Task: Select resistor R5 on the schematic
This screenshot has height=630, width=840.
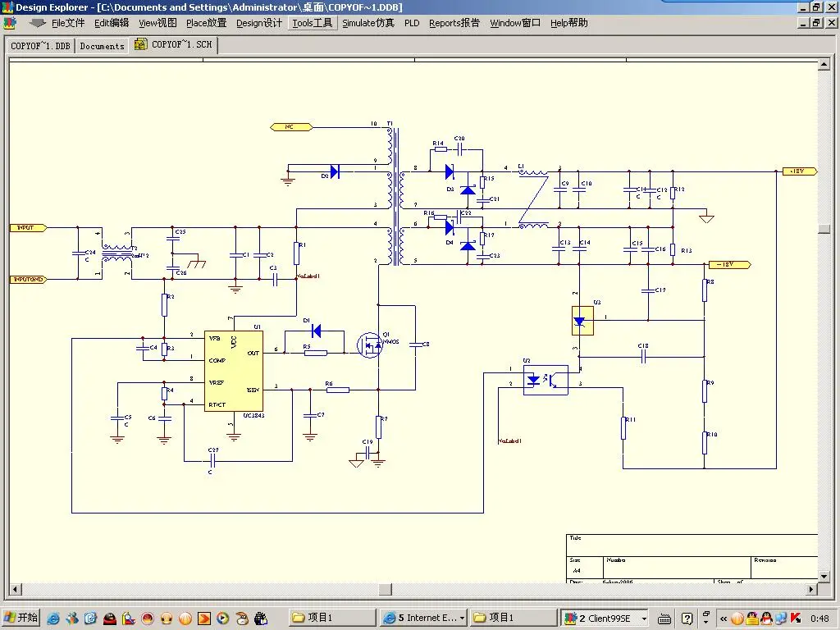Action: pyautogui.click(x=316, y=353)
